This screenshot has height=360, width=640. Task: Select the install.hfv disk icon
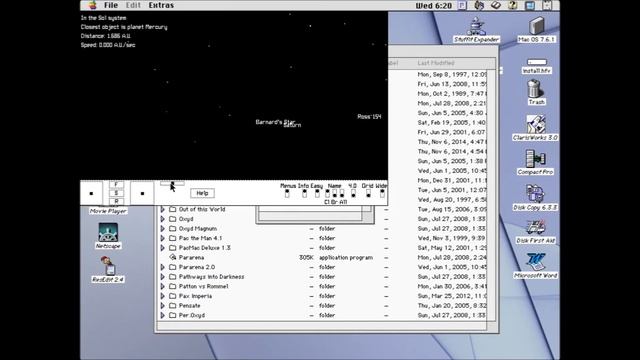[537, 62]
